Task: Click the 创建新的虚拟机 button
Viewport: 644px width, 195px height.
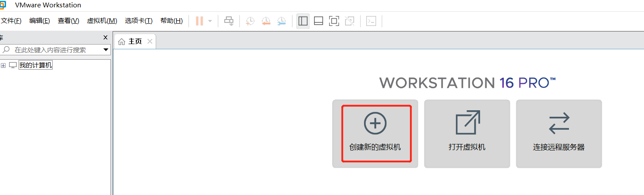Action: point(375,134)
